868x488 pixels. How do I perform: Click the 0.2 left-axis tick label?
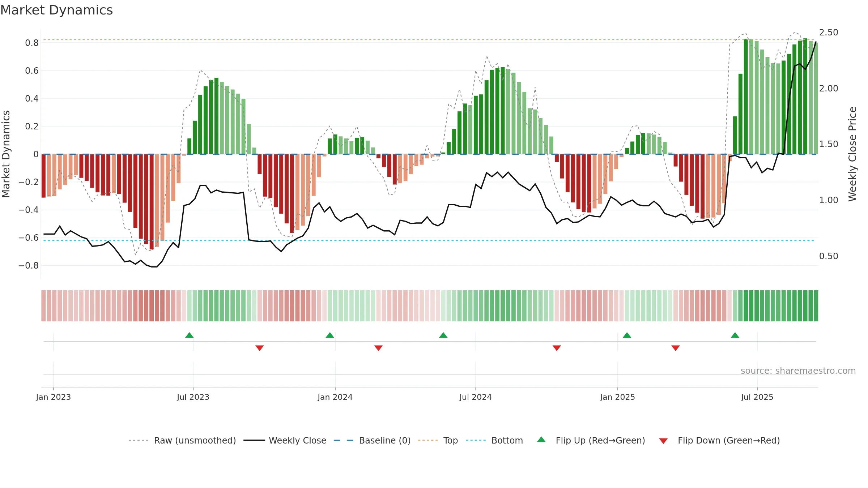click(x=32, y=127)
